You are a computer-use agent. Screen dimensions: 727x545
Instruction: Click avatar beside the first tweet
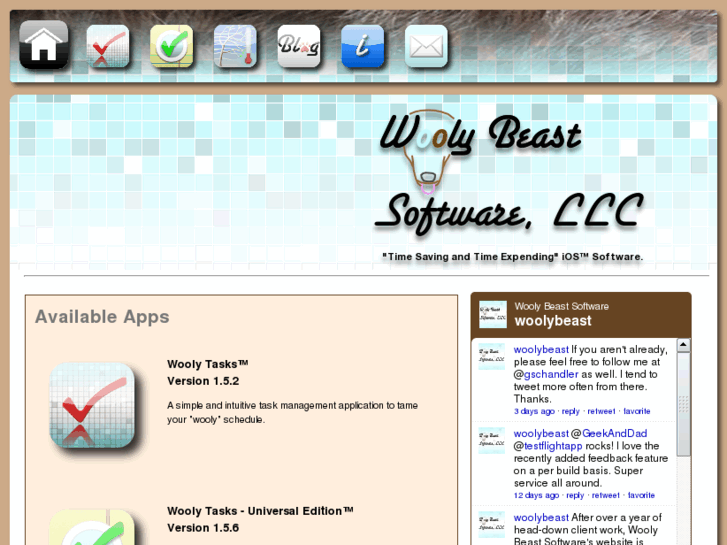491,356
